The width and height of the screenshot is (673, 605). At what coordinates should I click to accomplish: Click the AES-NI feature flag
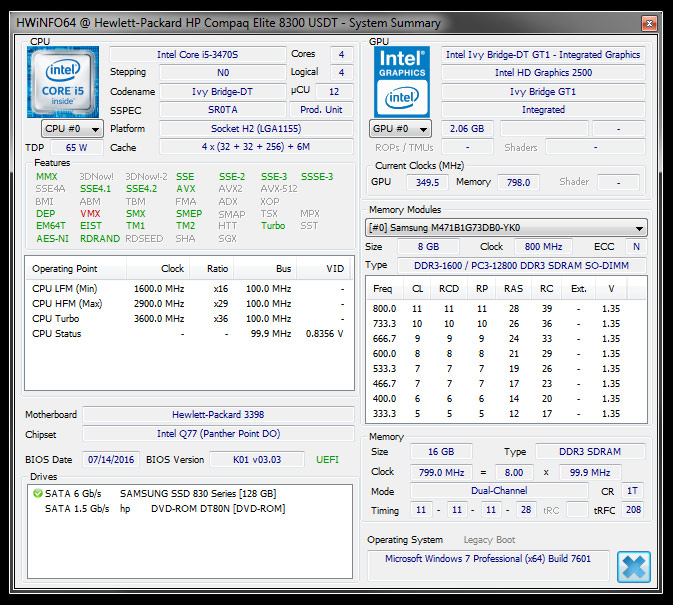coord(52,239)
